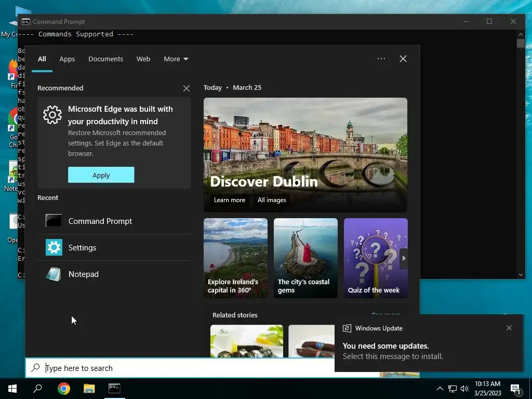The height and width of the screenshot is (399, 532).
Task: Select the All search tab
Action: [x=42, y=59]
